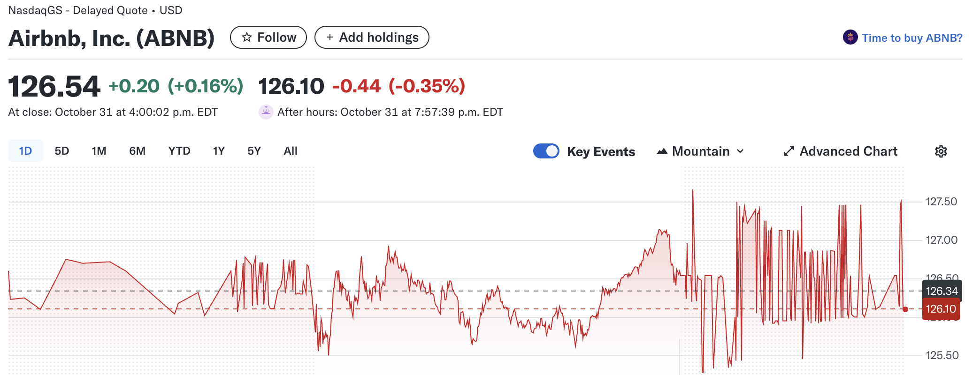Screen dimensions: 980x375
Task: Click the mountain chart type icon
Action: [662, 151]
